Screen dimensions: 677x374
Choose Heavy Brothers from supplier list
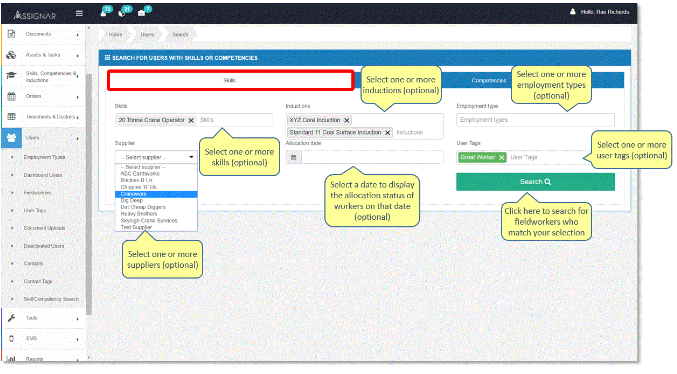[139, 214]
